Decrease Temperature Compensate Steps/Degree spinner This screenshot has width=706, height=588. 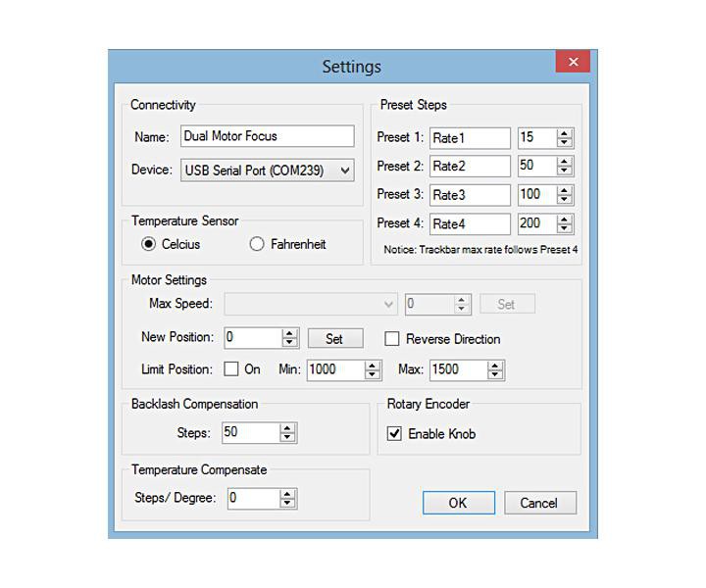click(287, 504)
